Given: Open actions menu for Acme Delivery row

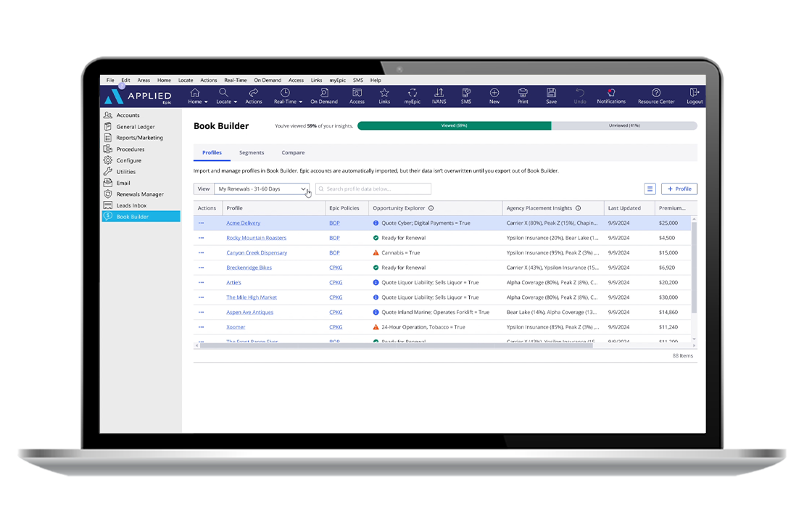Looking at the screenshot, I should point(201,223).
